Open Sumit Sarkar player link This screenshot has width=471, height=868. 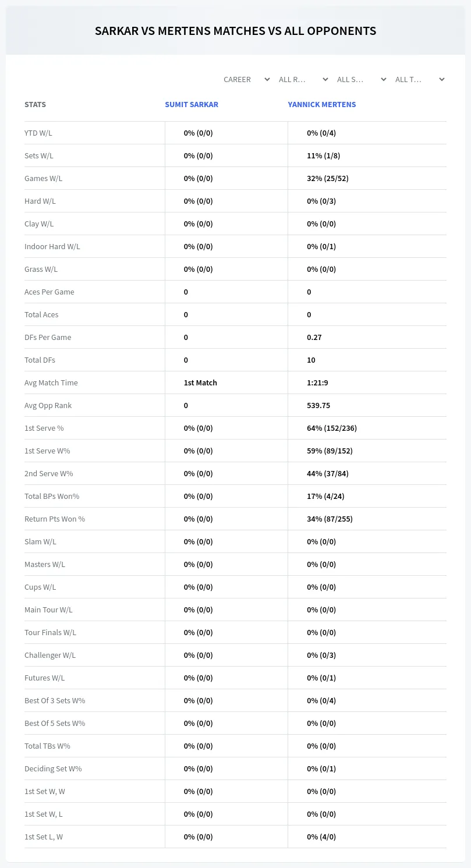coord(192,105)
